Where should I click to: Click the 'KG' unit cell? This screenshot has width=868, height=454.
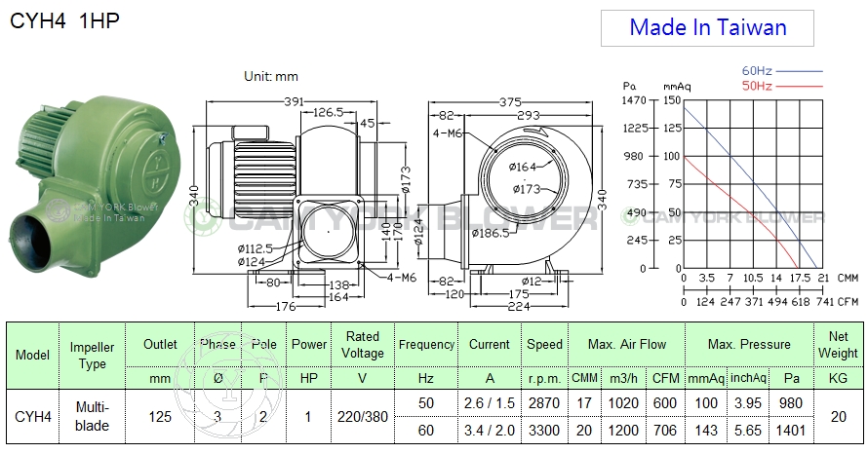coord(838,378)
